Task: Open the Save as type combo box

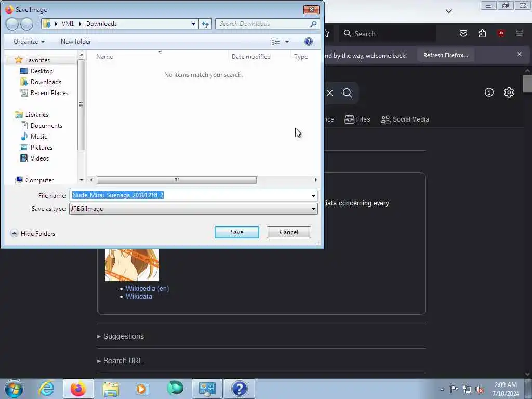Action: 193,209
